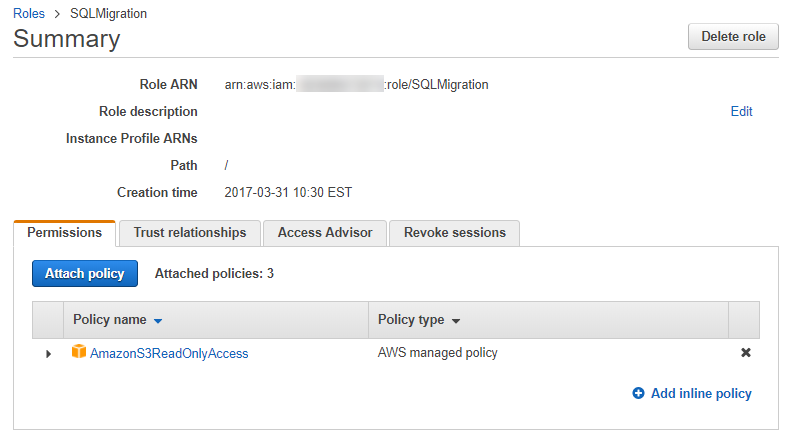Screen dimensions: 786x432
Task: Click the Policy name column header
Action: pos(216,320)
